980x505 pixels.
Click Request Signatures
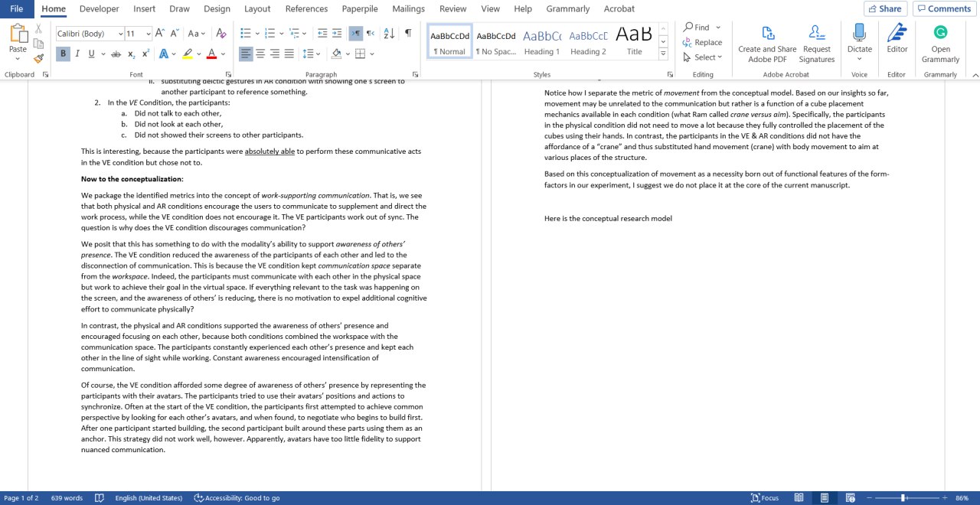pyautogui.click(x=816, y=43)
